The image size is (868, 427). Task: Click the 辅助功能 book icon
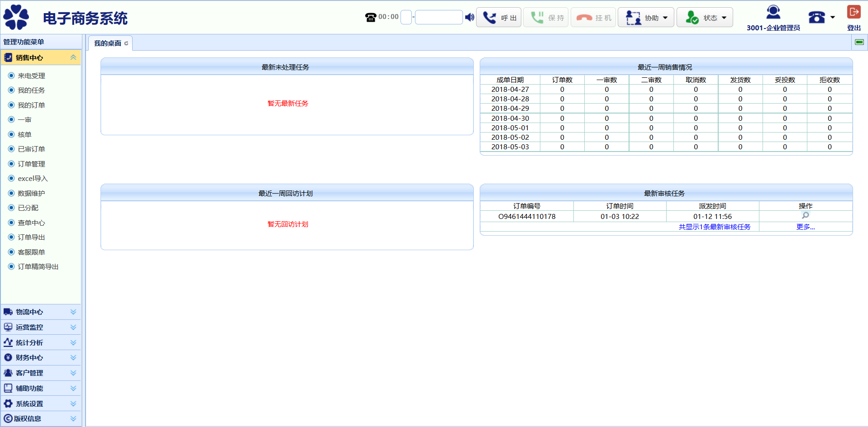click(x=8, y=388)
